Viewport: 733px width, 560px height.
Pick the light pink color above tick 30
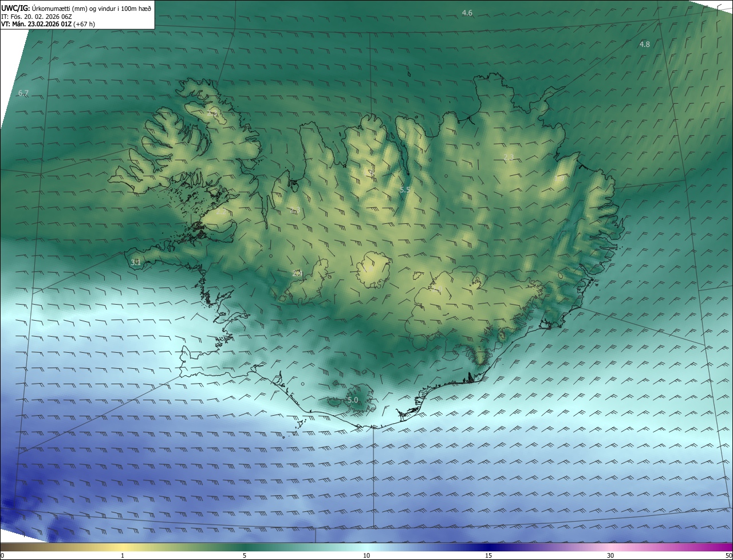pos(610,547)
